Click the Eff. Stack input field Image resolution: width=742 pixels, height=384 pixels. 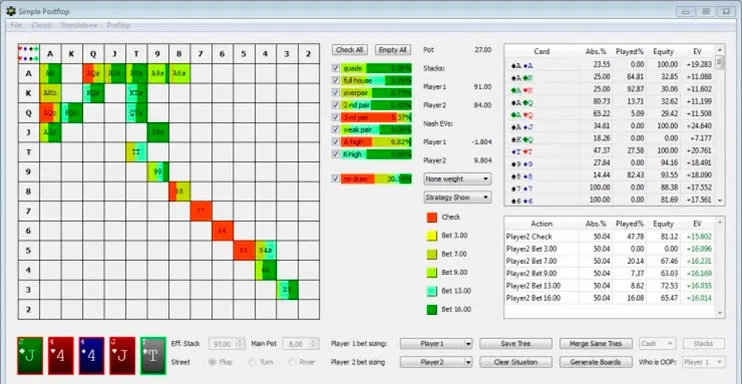tap(227, 344)
